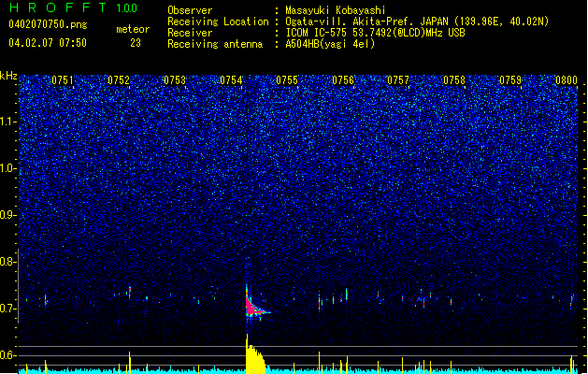Click the Observer label
This screenshot has width=588, height=374.
[x=190, y=10]
